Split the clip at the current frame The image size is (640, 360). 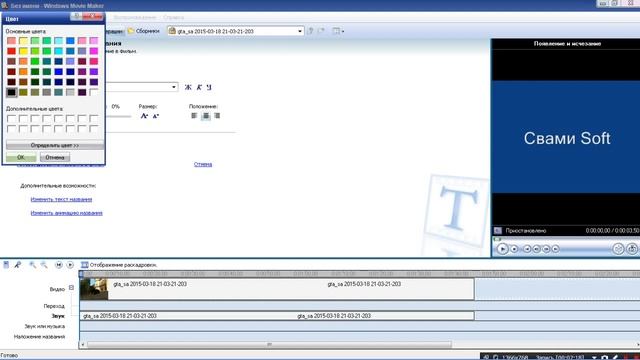point(618,249)
